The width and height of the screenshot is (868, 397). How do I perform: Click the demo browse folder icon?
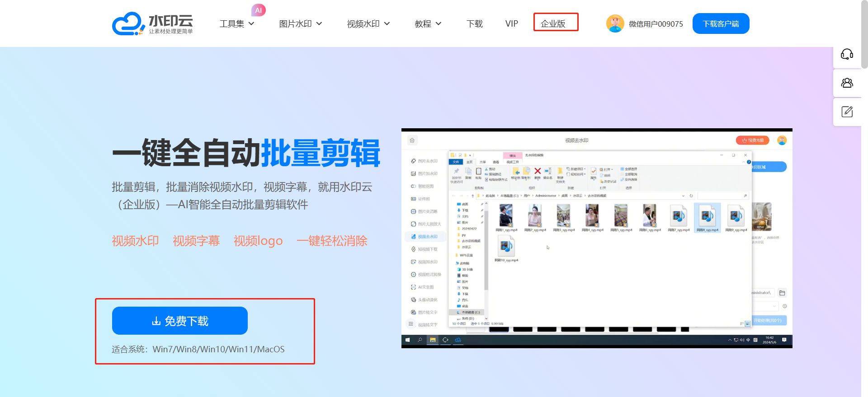tap(782, 293)
